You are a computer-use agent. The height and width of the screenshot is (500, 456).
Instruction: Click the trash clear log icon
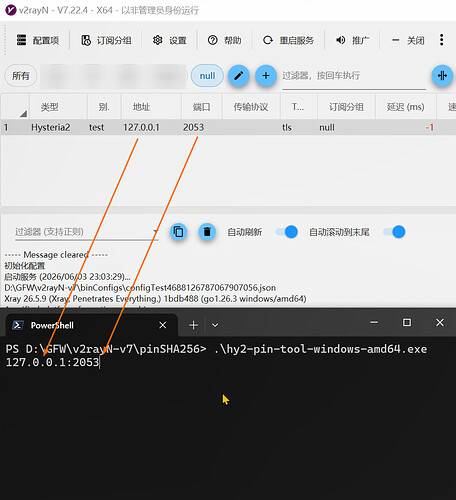[x=207, y=231]
